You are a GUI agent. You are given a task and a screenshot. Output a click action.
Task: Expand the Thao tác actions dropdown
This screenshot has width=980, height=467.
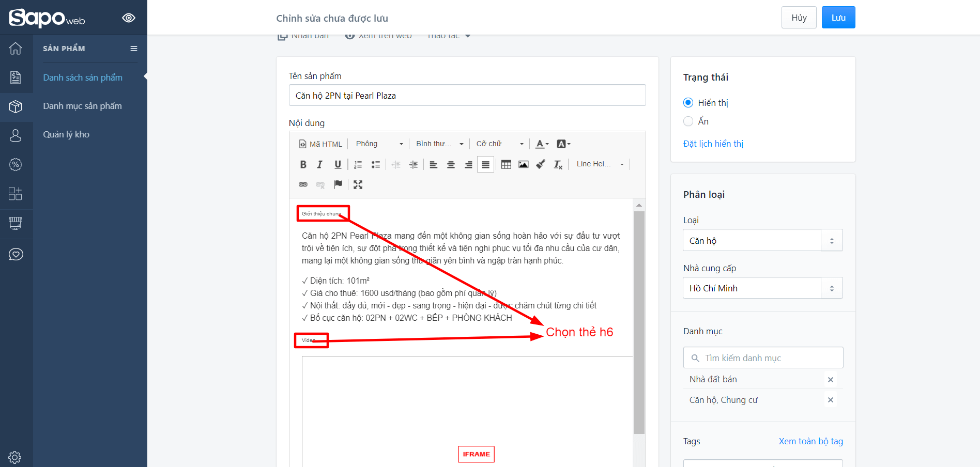[449, 36]
